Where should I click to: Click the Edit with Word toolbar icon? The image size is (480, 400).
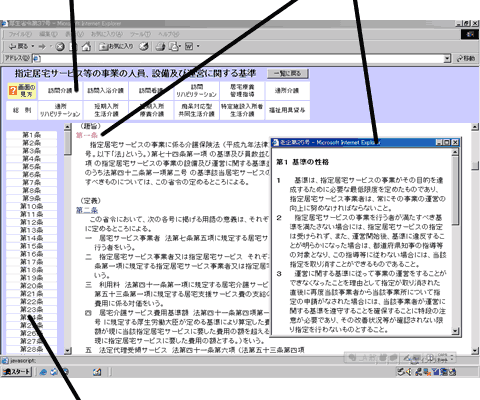click(x=189, y=46)
